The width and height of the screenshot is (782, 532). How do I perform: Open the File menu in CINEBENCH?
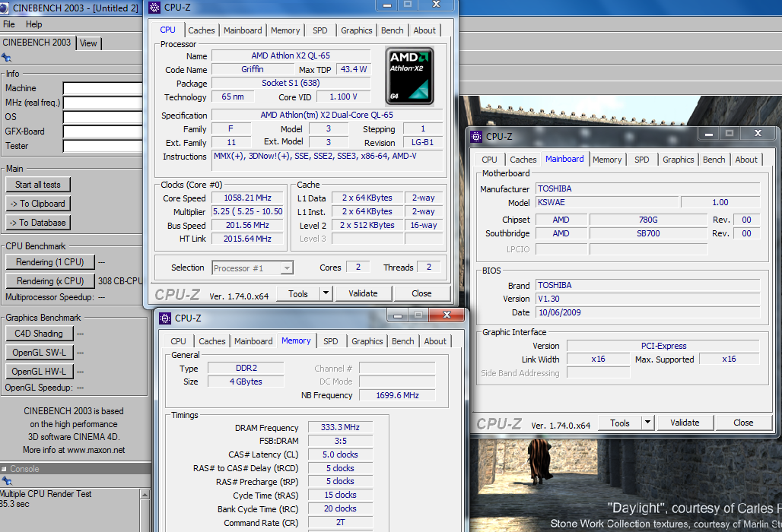(9, 24)
